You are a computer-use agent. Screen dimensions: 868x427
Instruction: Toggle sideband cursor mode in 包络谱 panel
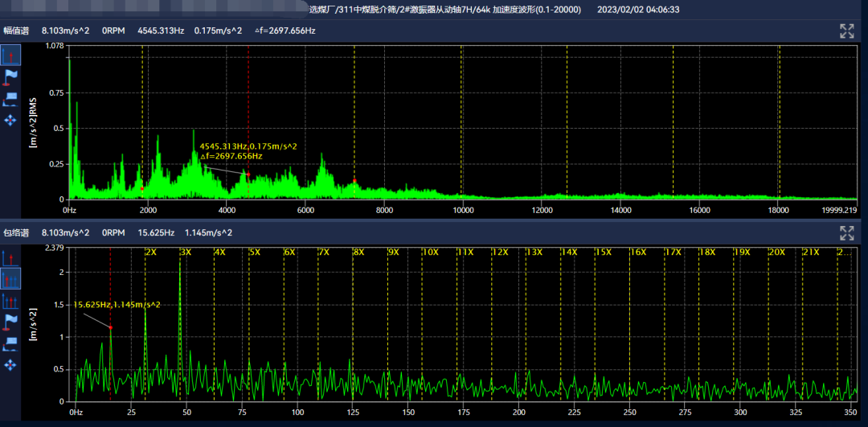[10, 301]
